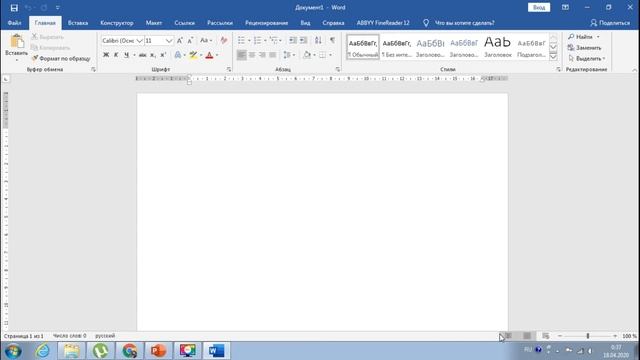This screenshot has height=360, width=640.
Task: Justify text alignment
Action: click(273, 55)
